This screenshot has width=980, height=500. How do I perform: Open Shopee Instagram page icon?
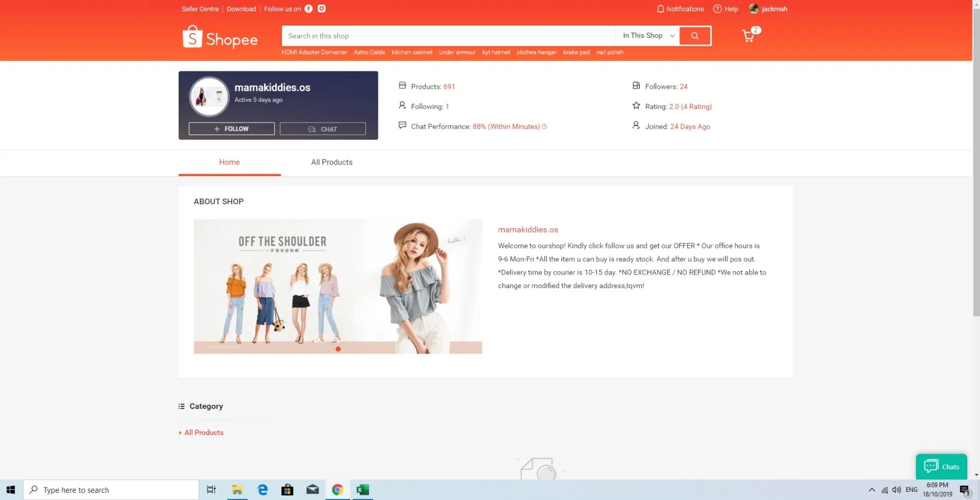[322, 9]
